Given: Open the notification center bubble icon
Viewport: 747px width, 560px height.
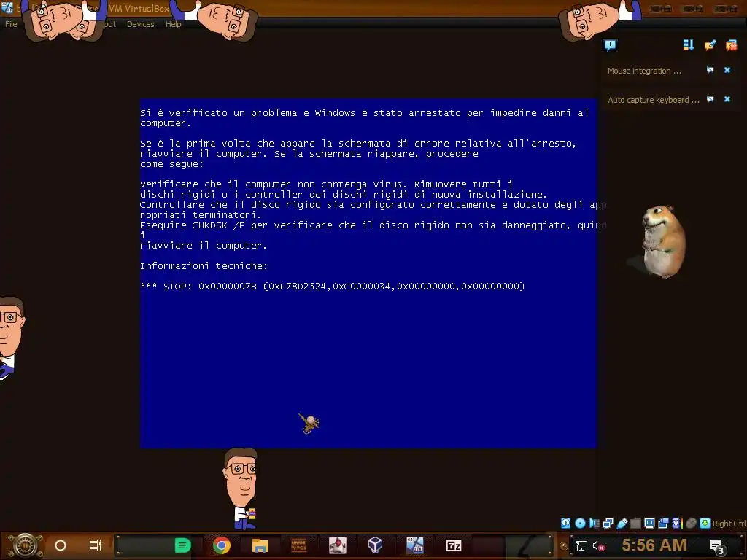Looking at the screenshot, I should 611,45.
